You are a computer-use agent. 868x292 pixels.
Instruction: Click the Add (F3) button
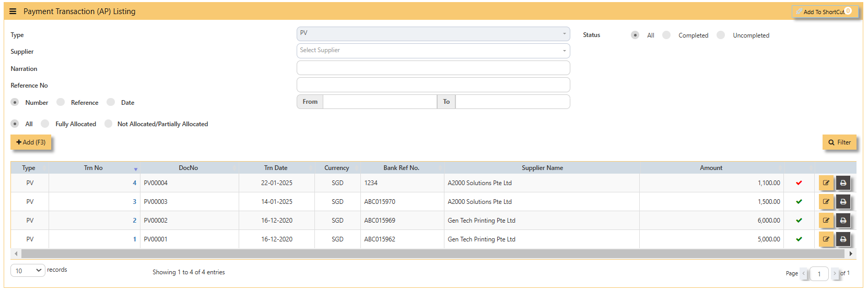coord(31,142)
